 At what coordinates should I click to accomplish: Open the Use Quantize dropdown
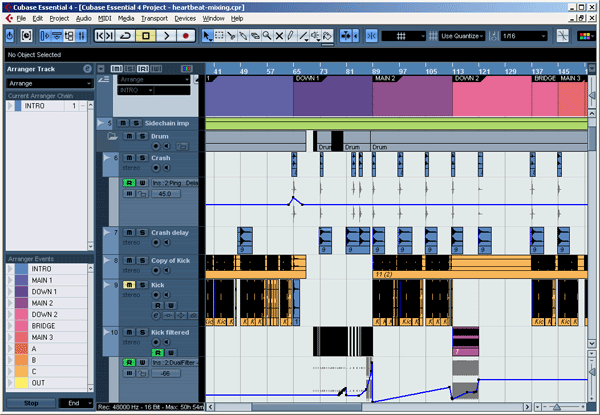462,36
